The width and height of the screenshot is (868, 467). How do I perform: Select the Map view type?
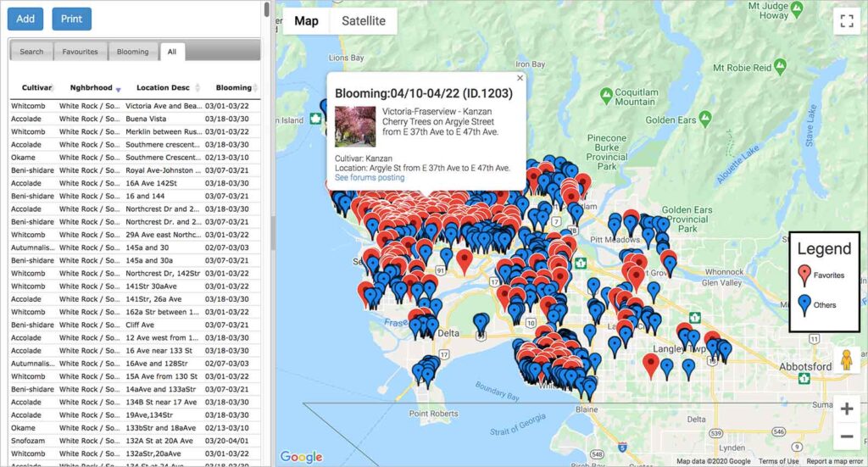click(306, 21)
